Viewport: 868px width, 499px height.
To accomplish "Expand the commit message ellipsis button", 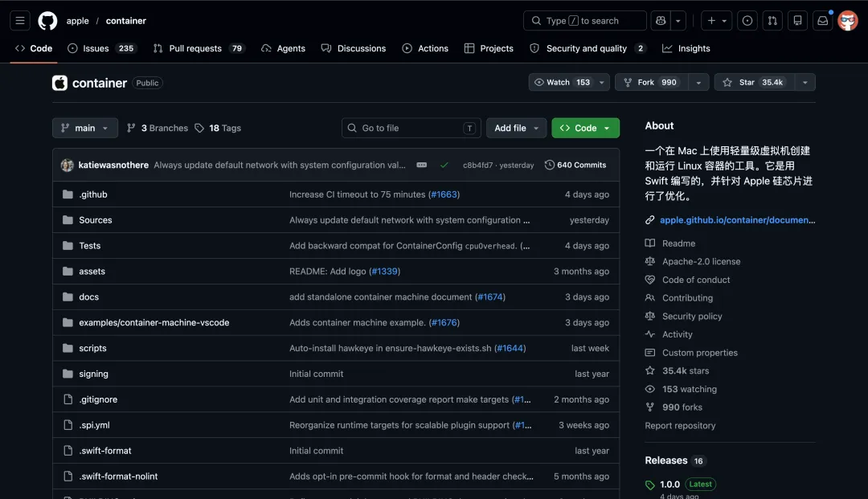I will [422, 165].
